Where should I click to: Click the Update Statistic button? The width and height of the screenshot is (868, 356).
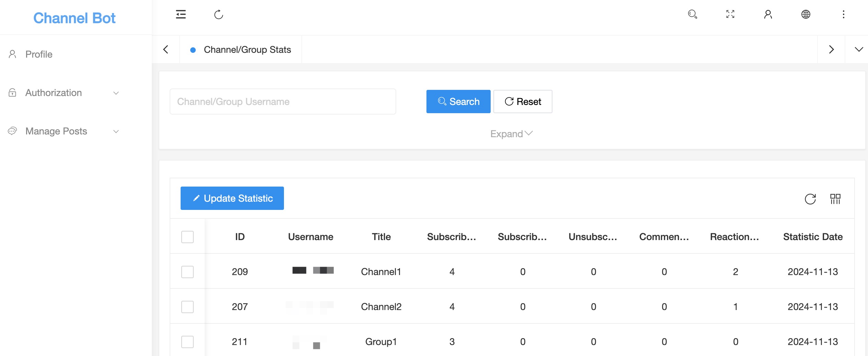pos(232,198)
